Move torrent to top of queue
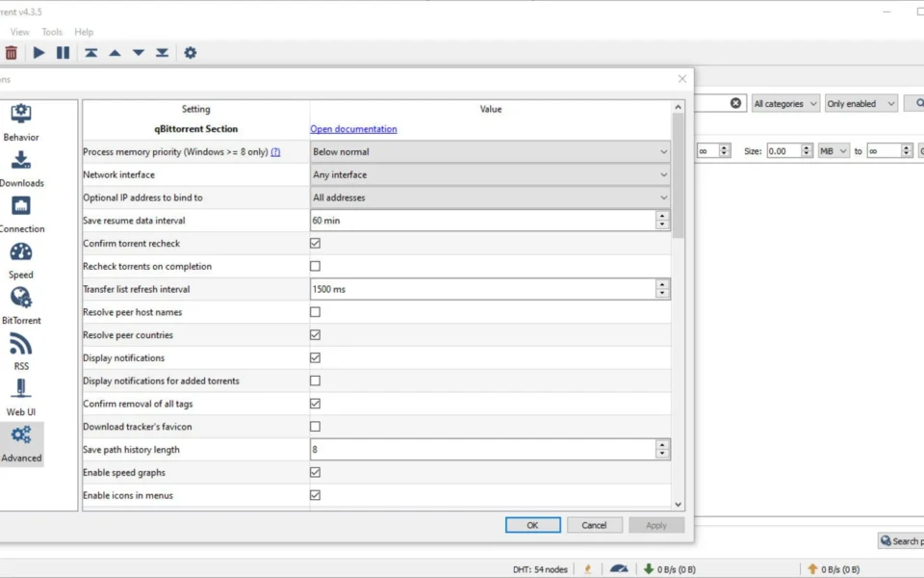This screenshot has height=578, width=924. (90, 52)
